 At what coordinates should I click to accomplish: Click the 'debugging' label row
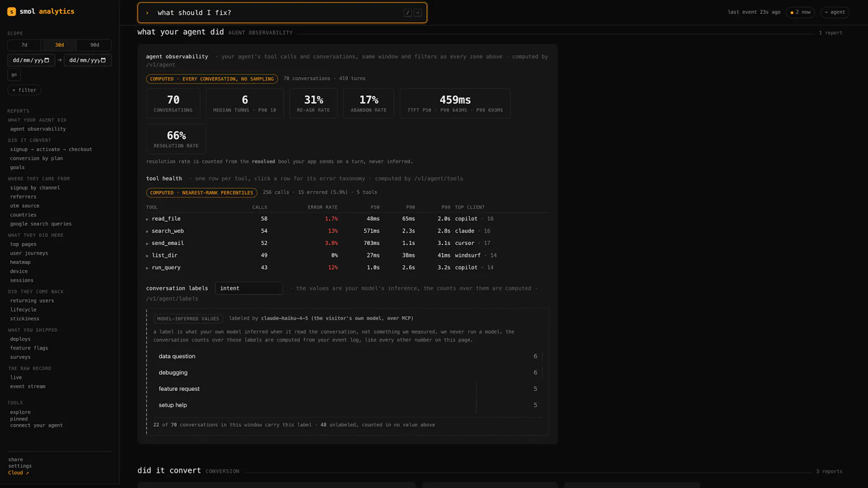coord(347,373)
